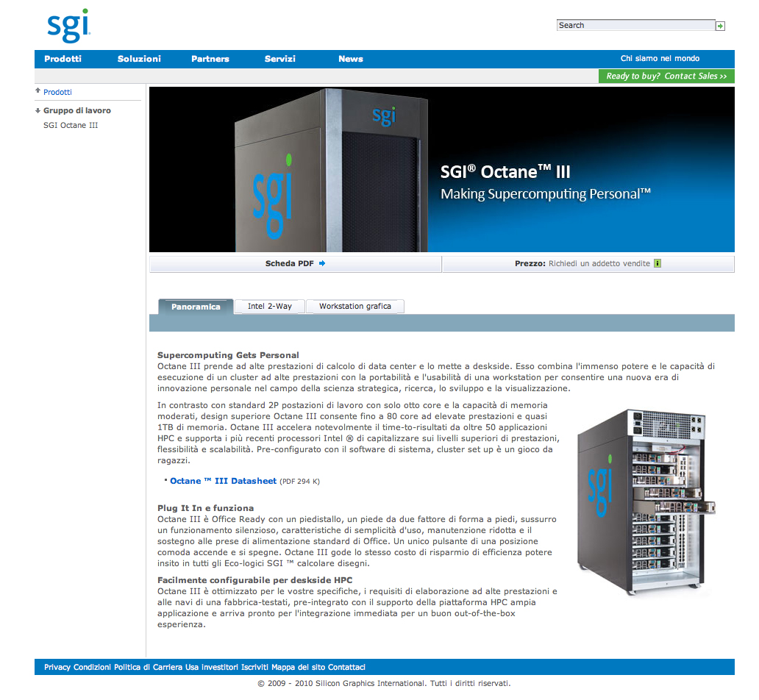The image size is (759, 700).
Task: Click the green search submit arrow
Action: [720, 26]
